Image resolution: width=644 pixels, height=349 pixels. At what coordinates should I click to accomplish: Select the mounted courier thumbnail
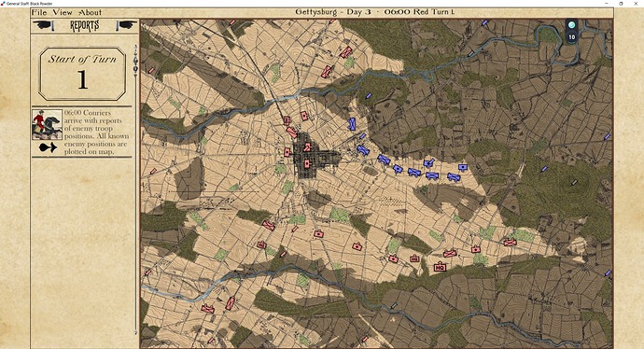(x=47, y=124)
